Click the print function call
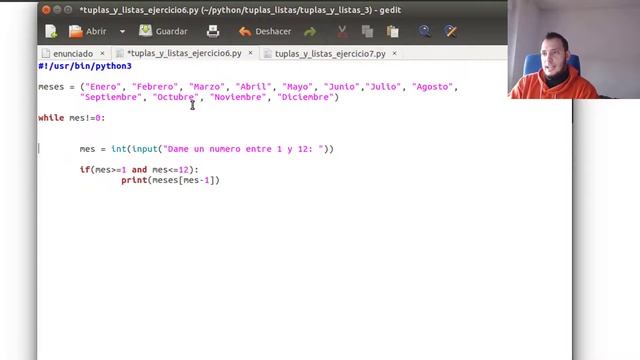Screen dimensions: 640x360 134,180
